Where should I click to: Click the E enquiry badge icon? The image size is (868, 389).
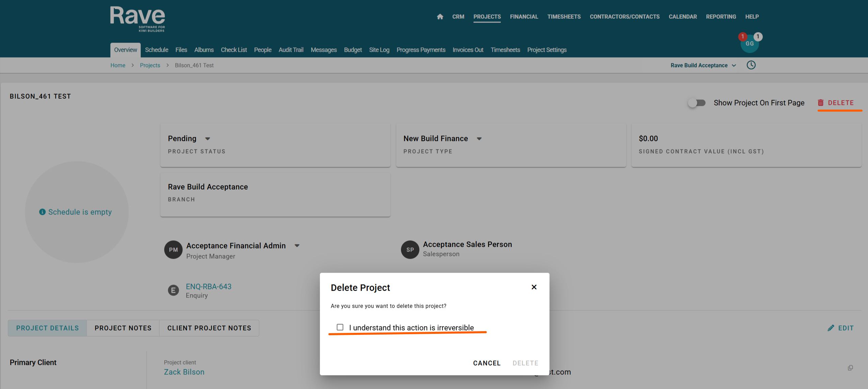173,290
